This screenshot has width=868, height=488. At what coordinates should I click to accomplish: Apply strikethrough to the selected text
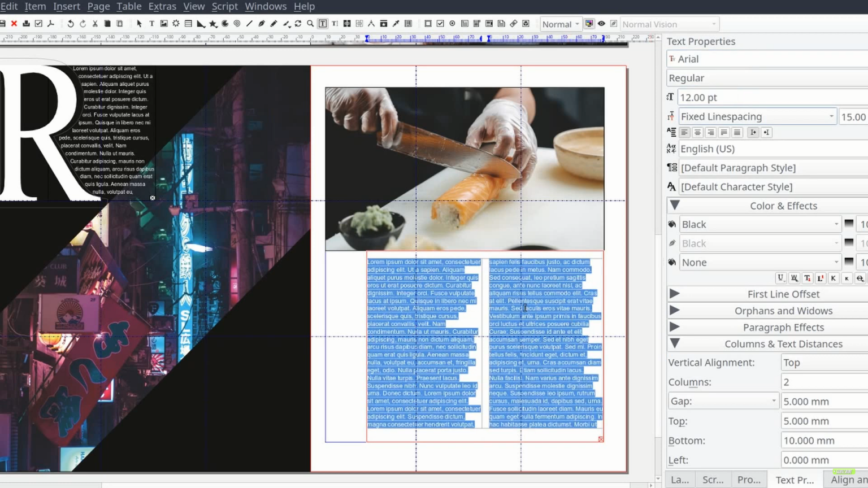(x=859, y=278)
